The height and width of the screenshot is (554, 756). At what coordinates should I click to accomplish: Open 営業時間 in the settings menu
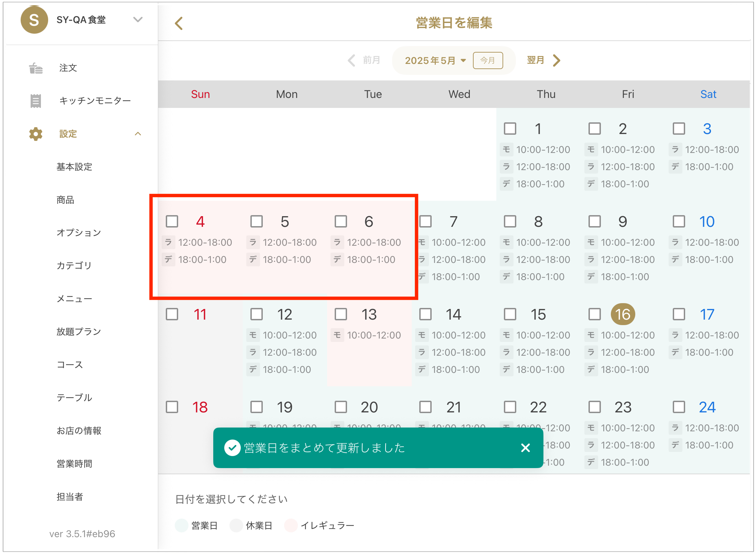click(x=74, y=464)
